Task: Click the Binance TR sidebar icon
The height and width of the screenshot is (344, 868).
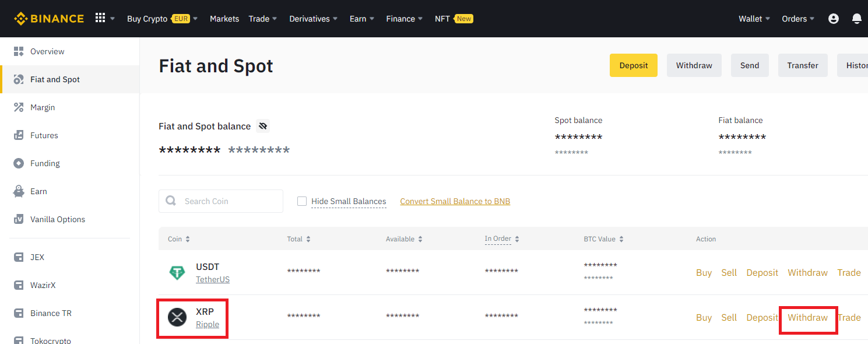Action: (19, 313)
